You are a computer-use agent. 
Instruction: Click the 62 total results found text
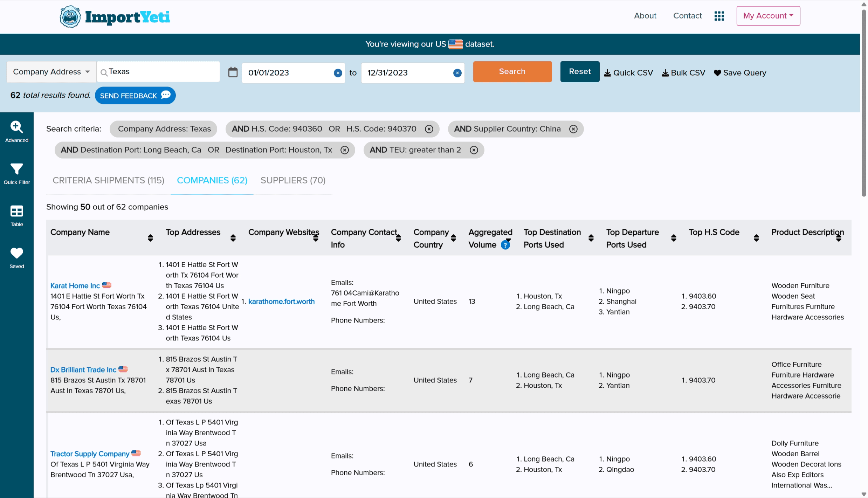coord(50,95)
